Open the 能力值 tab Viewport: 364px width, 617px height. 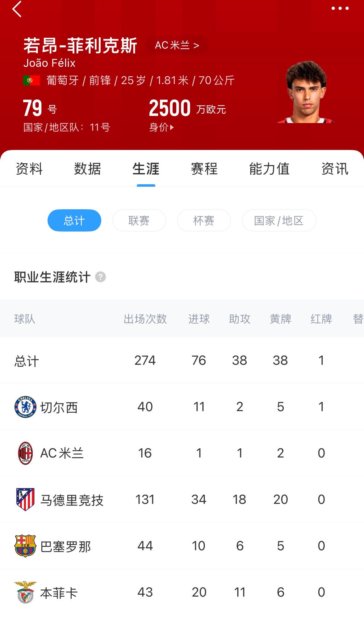[x=269, y=169]
